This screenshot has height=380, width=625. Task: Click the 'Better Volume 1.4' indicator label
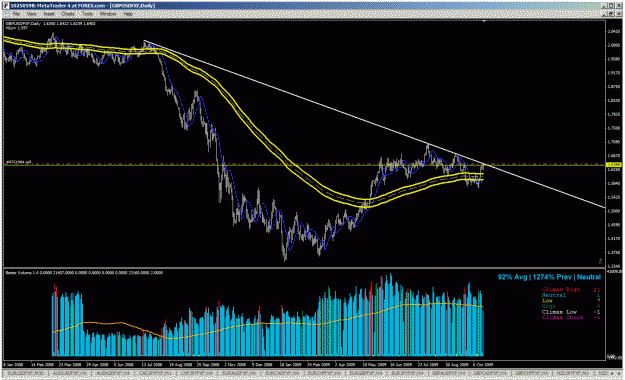(22, 273)
